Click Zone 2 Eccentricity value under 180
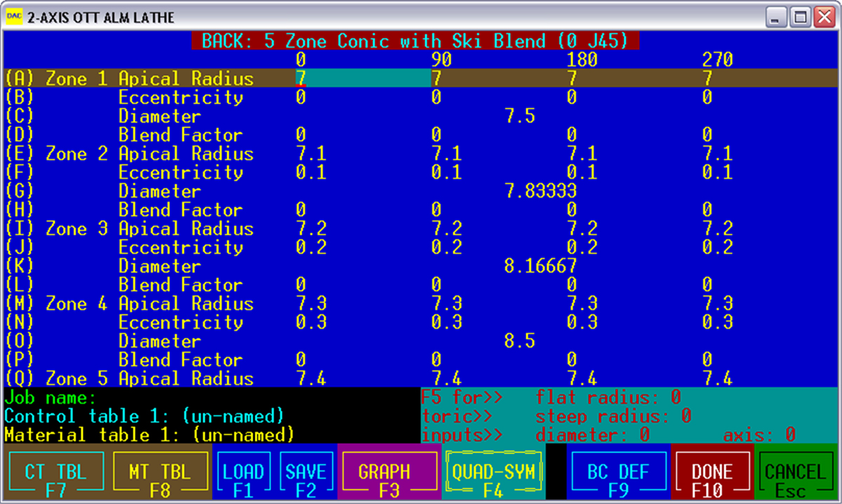Viewport: 842px width, 504px height. point(582,172)
